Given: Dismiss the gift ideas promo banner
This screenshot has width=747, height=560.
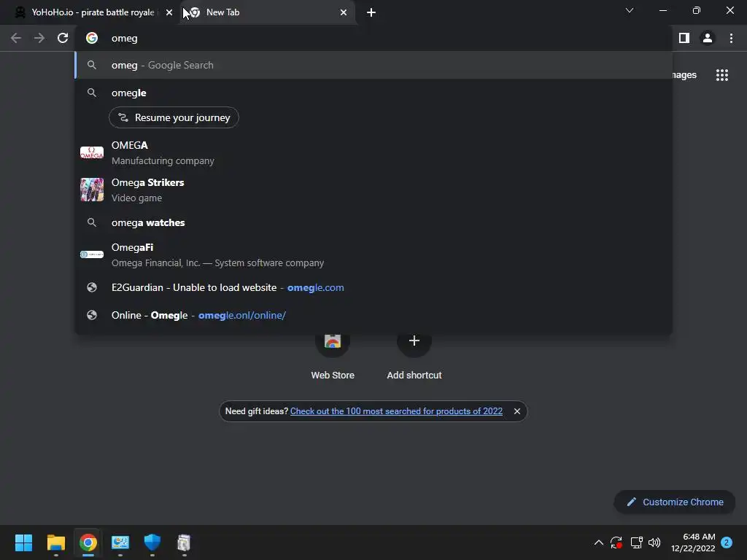Looking at the screenshot, I should [x=517, y=411].
